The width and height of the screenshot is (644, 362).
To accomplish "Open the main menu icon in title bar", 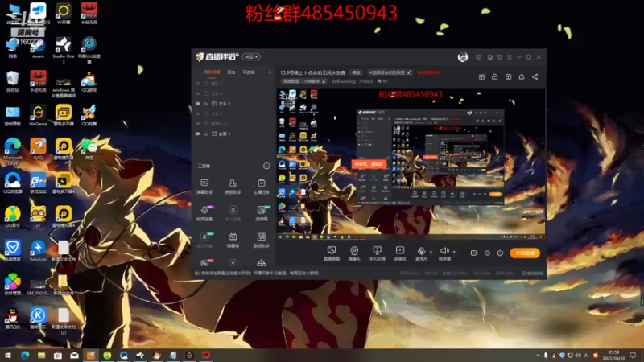I will pos(510,57).
